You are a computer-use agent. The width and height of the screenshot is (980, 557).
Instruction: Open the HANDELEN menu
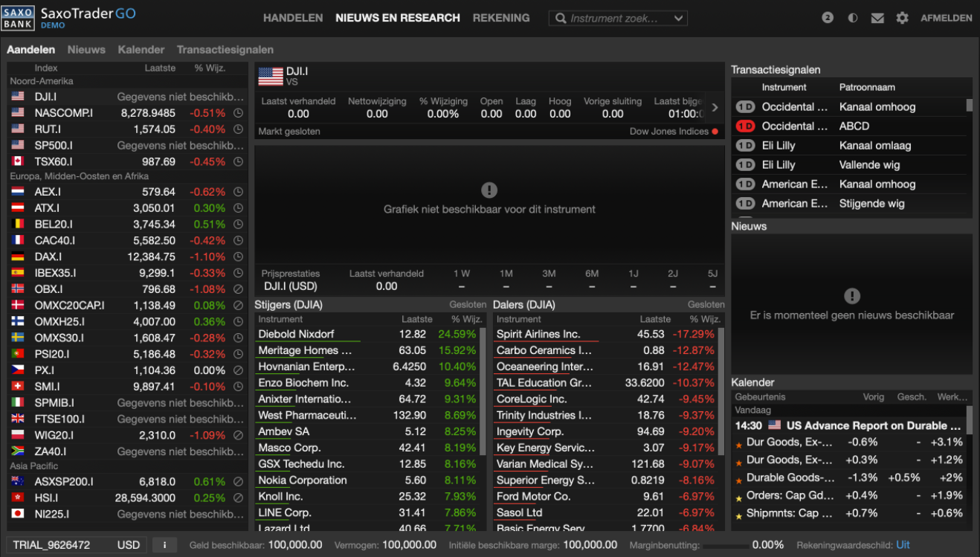tap(293, 18)
